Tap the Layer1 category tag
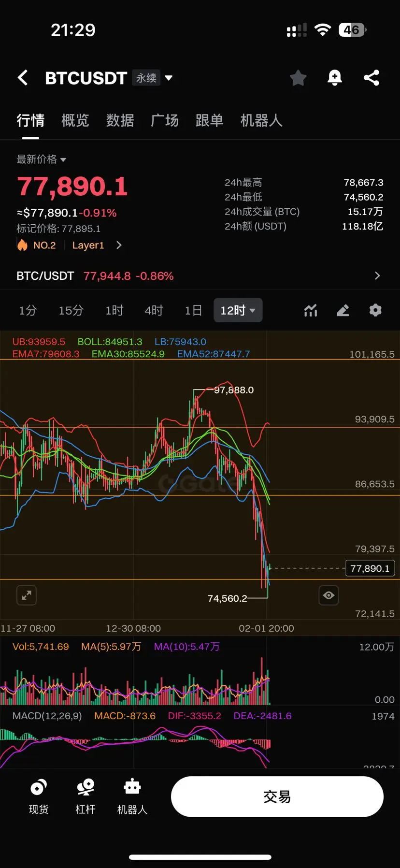Image resolution: width=400 pixels, height=868 pixels. click(x=88, y=245)
